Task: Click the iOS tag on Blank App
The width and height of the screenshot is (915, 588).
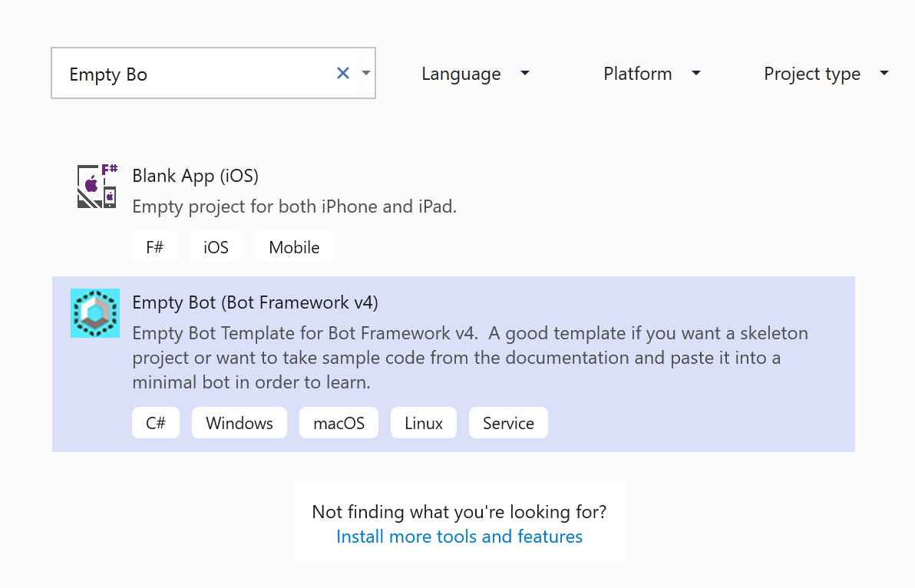Action: click(x=216, y=247)
